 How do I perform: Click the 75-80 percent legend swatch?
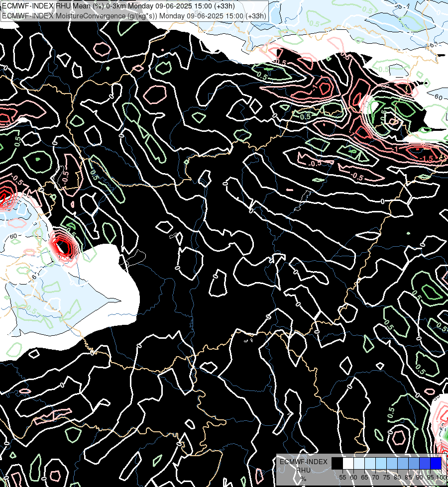click(392, 463)
